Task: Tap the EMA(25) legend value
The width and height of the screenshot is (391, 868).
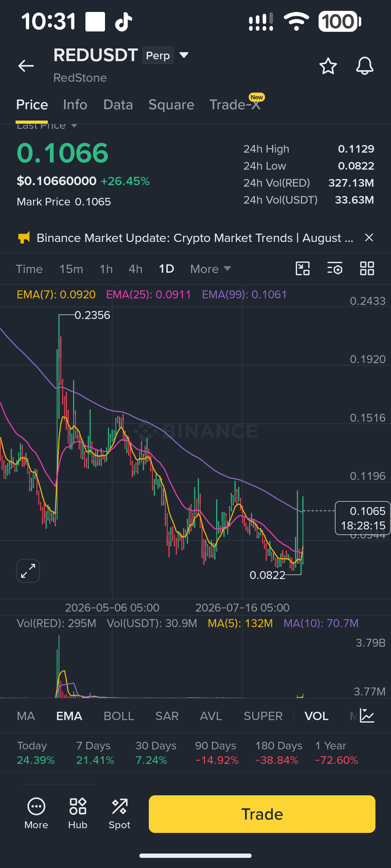Action: (x=148, y=295)
